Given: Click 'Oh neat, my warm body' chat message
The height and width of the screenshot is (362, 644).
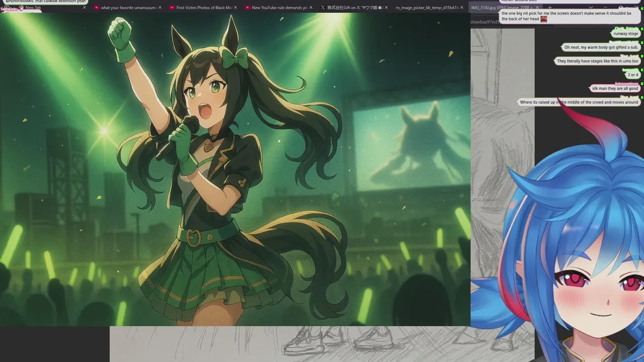Looking at the screenshot, I should (601, 47).
